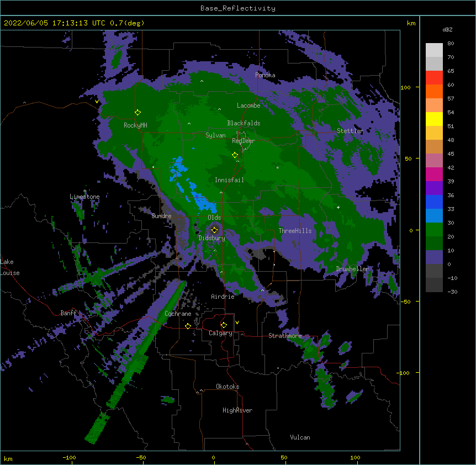Click the blue 30+ dBZ echo near Innisfail
The height and width of the screenshot is (465, 476).
click(203, 201)
